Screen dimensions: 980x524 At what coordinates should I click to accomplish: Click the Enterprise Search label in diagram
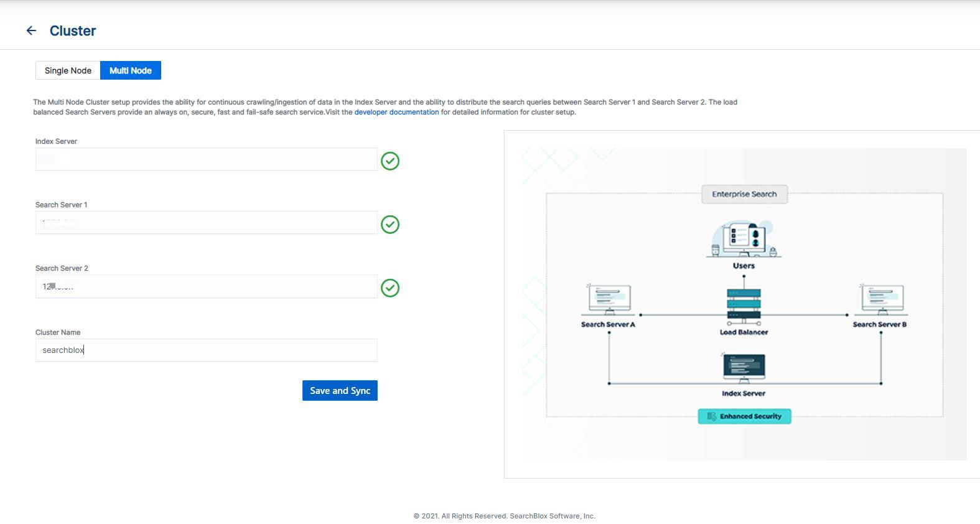[744, 194]
